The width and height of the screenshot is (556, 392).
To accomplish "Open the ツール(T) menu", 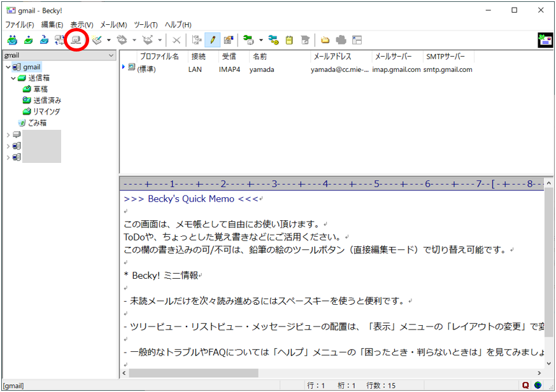I will [x=146, y=25].
